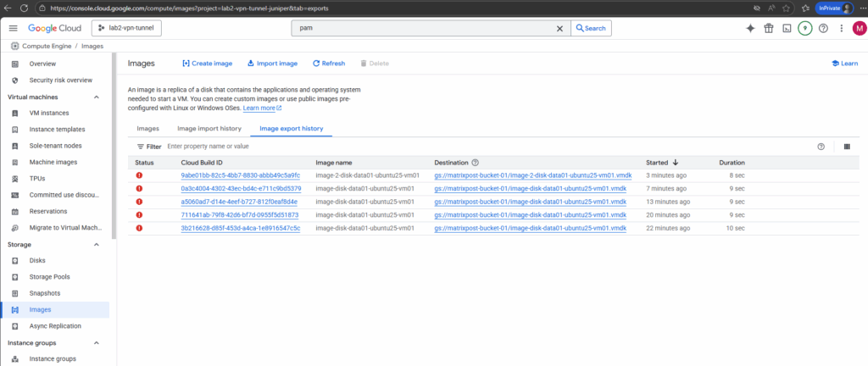Open browser read aloud icon
The width and height of the screenshot is (868, 366).
point(771,8)
